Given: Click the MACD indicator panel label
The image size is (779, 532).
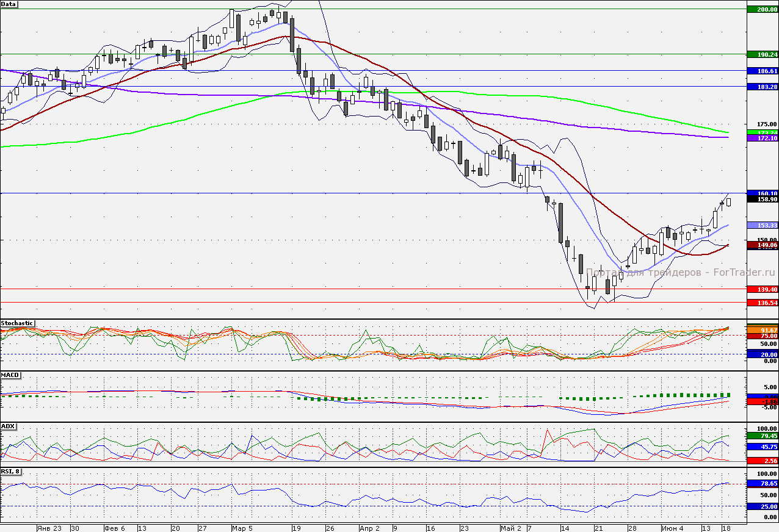Looking at the screenshot, I should 9,373.
